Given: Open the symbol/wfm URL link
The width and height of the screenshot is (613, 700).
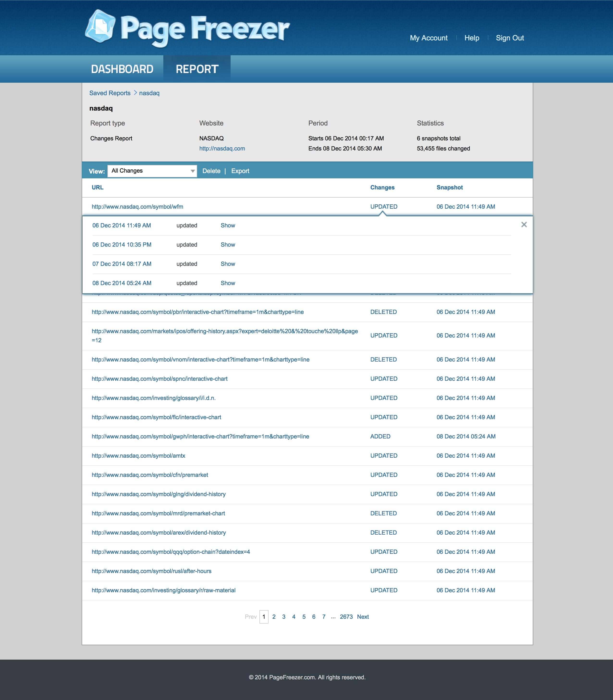Looking at the screenshot, I should [137, 207].
